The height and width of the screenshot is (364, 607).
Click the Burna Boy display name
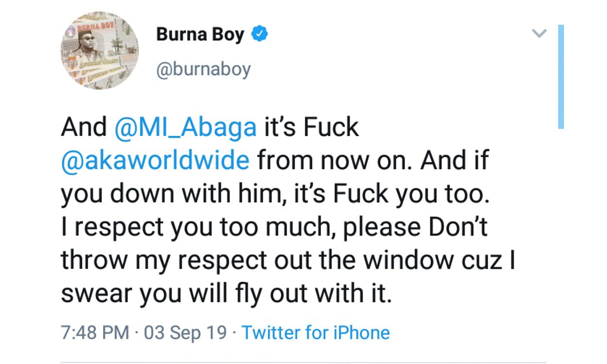[200, 34]
